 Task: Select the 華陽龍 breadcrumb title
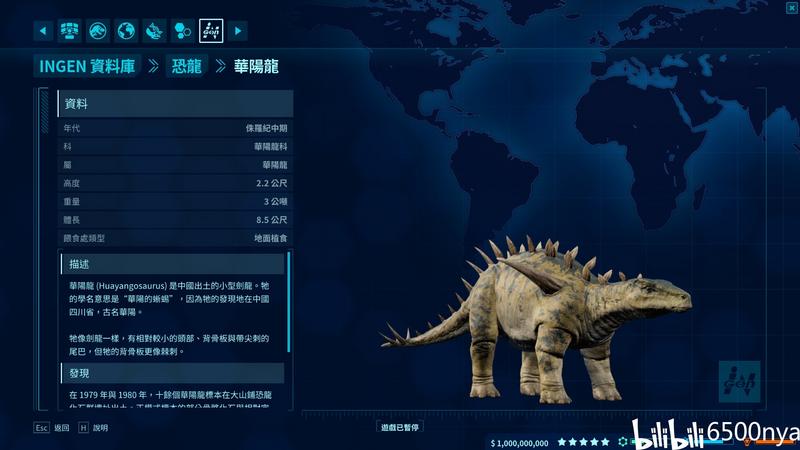click(256, 66)
